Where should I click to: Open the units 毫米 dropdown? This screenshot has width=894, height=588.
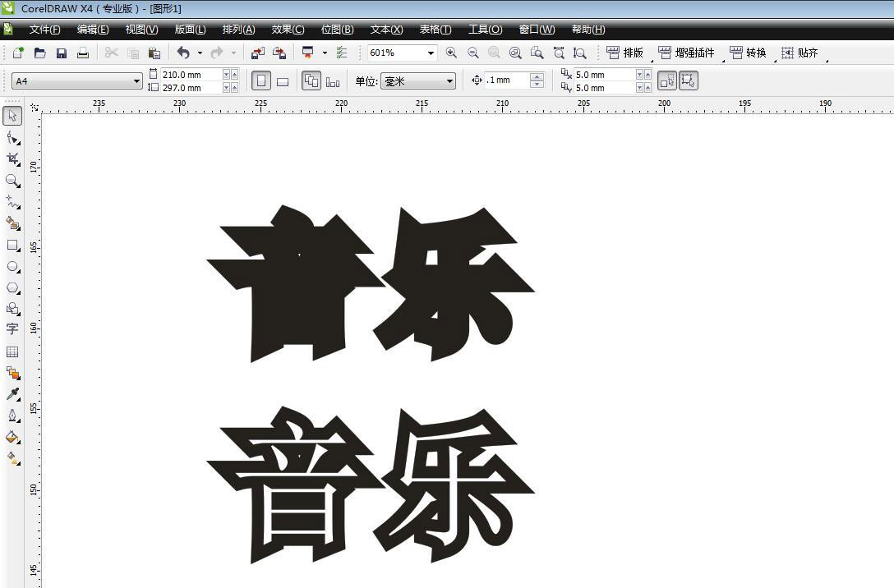coord(449,81)
